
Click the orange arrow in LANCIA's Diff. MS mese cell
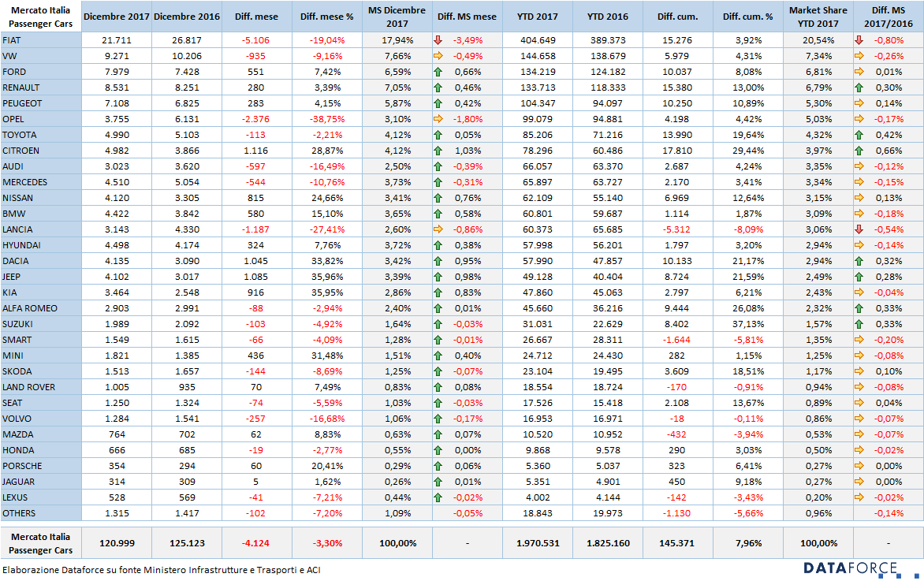[438, 229]
